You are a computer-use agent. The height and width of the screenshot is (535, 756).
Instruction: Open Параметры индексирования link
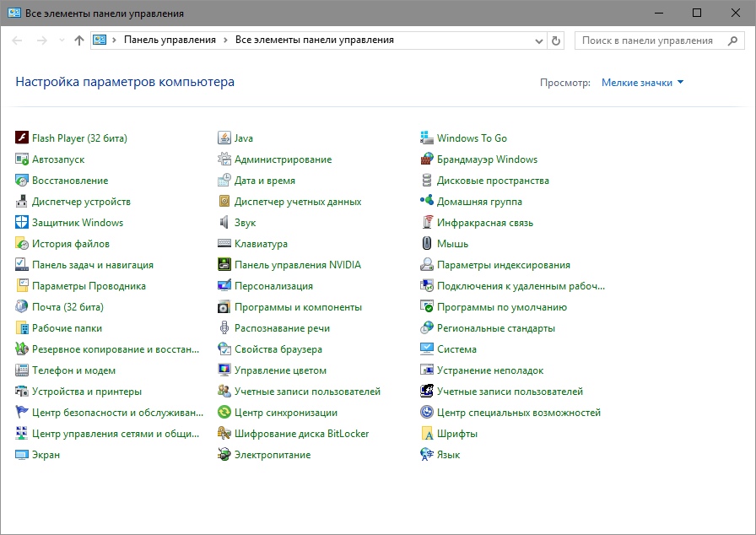tap(504, 265)
